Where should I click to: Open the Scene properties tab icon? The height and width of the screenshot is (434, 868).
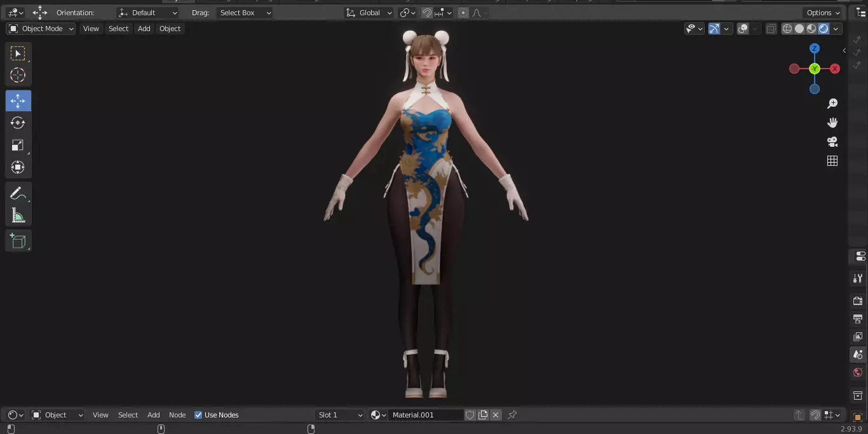pos(858,355)
